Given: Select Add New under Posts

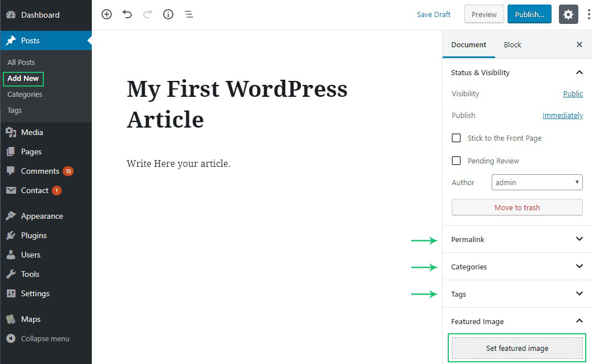Looking at the screenshot, I should 23,79.
